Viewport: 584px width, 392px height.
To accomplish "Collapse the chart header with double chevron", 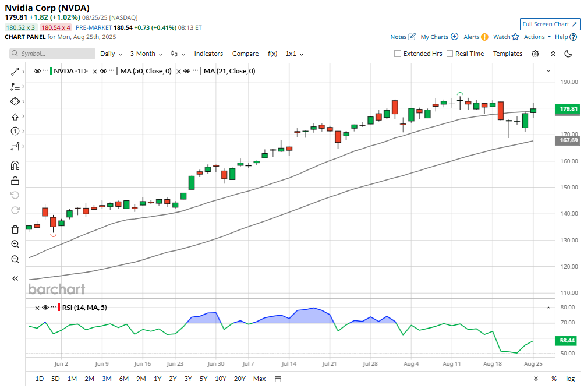I will click(x=553, y=54).
